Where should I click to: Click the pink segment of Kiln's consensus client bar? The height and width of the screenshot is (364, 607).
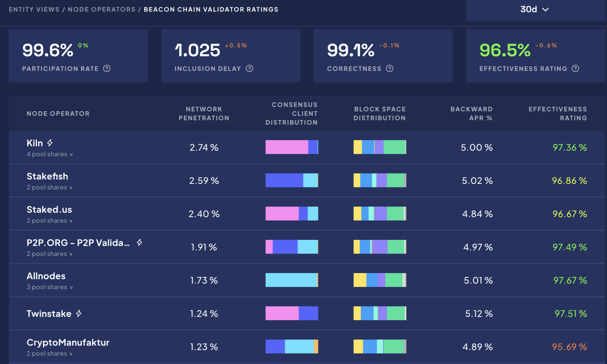click(286, 147)
